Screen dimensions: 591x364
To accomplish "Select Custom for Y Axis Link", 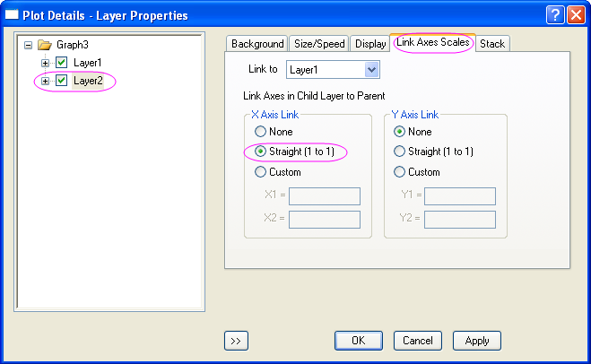I will [400, 171].
